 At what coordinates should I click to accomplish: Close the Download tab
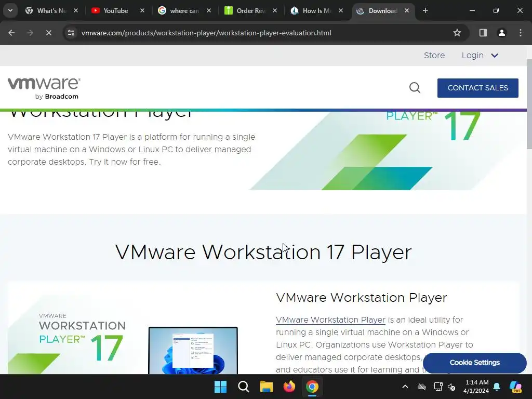[407, 10]
